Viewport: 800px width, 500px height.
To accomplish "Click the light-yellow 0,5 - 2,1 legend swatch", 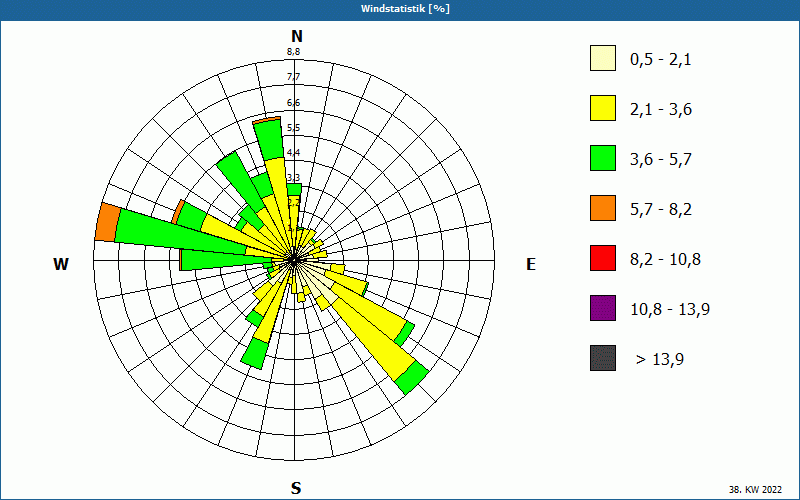I will pyautogui.click(x=603, y=58).
